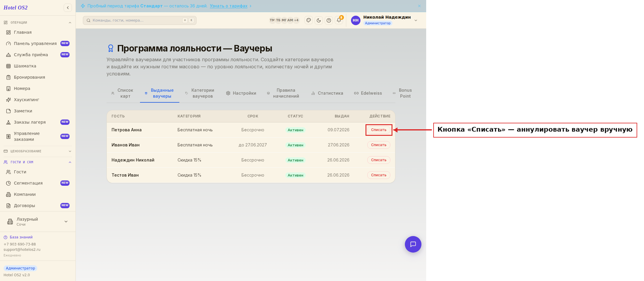Click the ТМ team avatar
This screenshot has width=644, height=281.
click(x=272, y=20)
